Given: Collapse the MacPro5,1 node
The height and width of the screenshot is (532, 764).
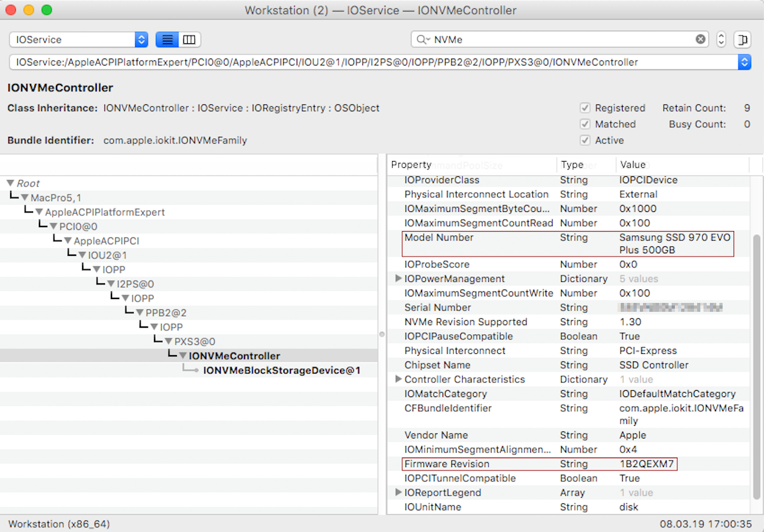Looking at the screenshot, I should point(25,198).
